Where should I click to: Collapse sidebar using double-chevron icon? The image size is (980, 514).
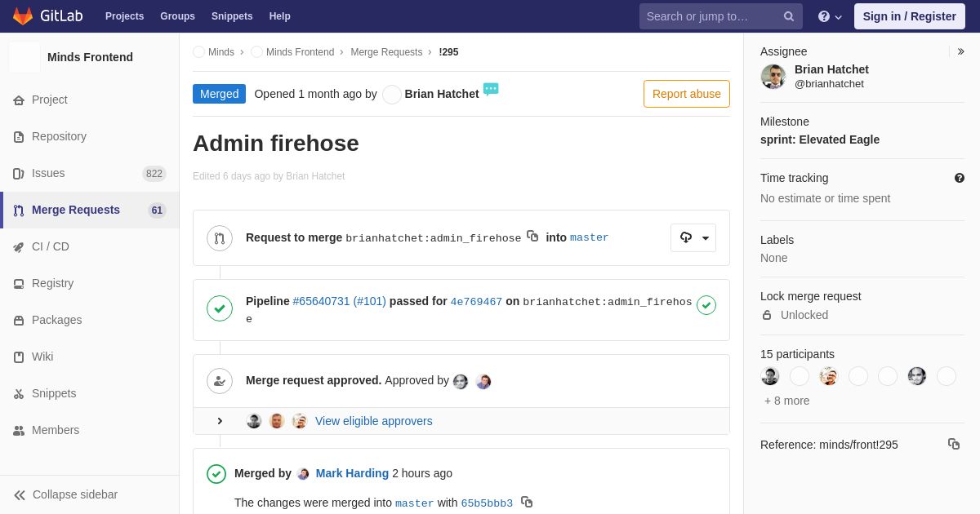tap(20, 494)
